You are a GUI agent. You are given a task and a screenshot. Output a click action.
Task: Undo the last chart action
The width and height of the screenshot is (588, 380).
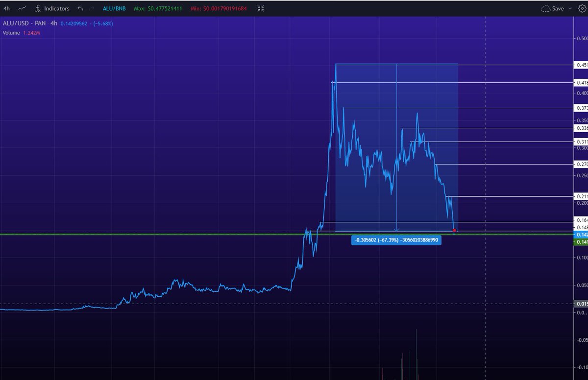click(x=80, y=8)
